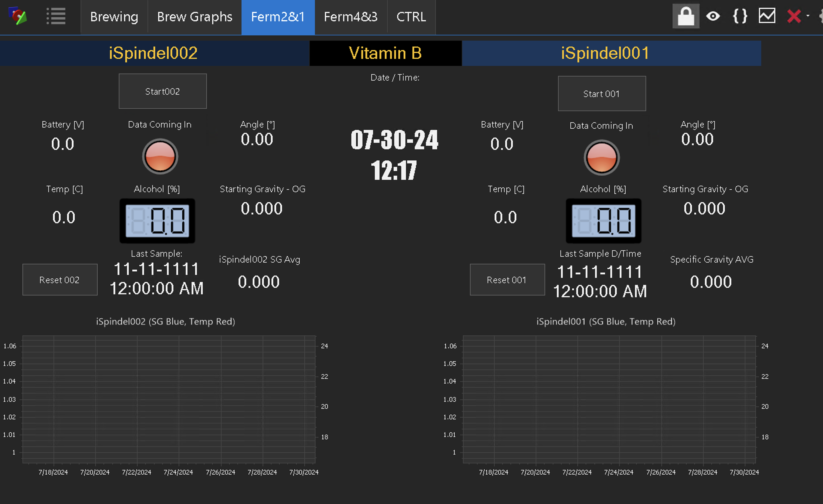Click iSpindel001 Alcohol LCD display
Screen dimensions: 823x504
(x=604, y=221)
